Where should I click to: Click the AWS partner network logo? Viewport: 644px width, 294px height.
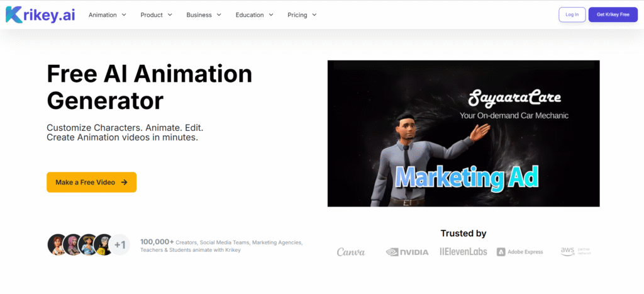point(575,251)
